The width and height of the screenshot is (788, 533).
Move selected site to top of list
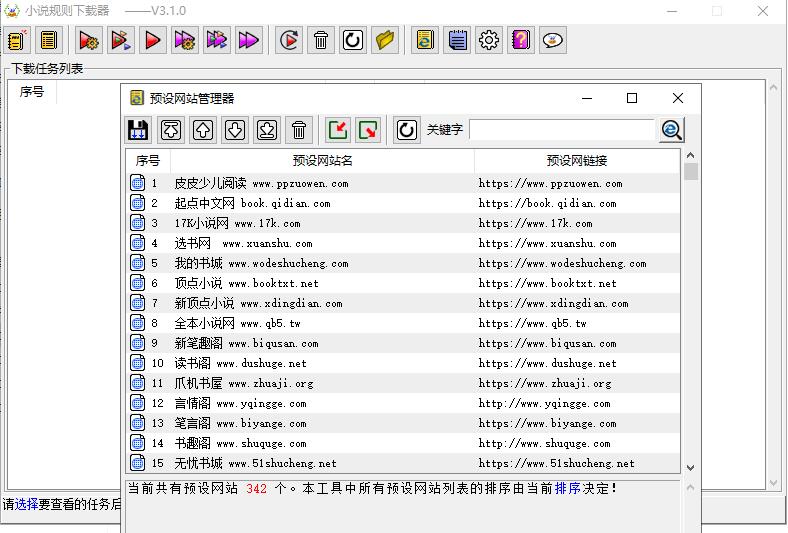(x=171, y=130)
